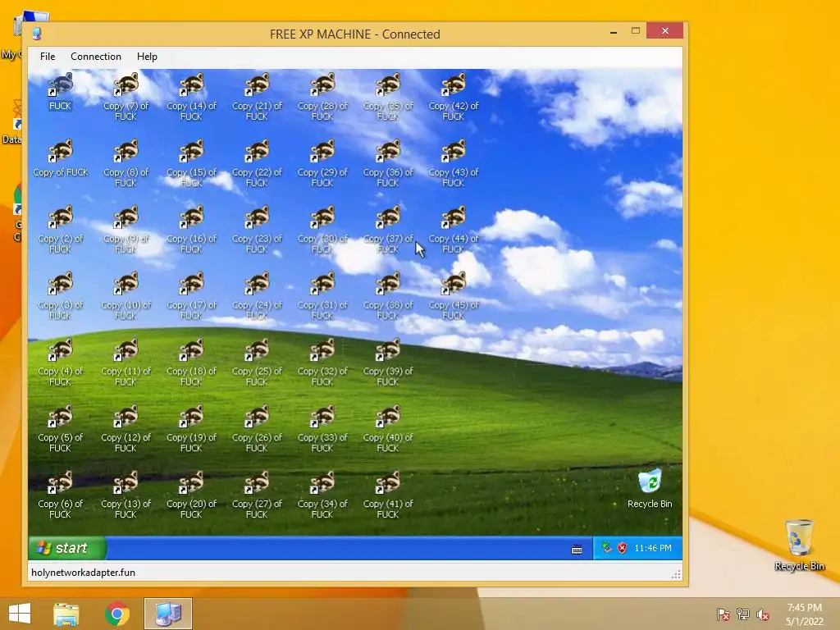The height and width of the screenshot is (630, 840).
Task: Launch Chrome from the taskbar
Action: 116,614
